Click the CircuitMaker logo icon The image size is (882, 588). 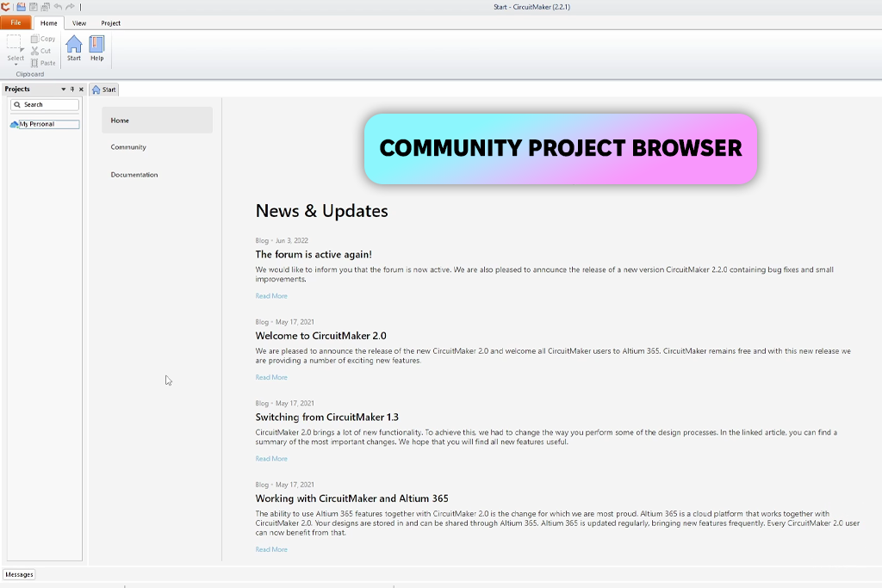tap(5, 7)
